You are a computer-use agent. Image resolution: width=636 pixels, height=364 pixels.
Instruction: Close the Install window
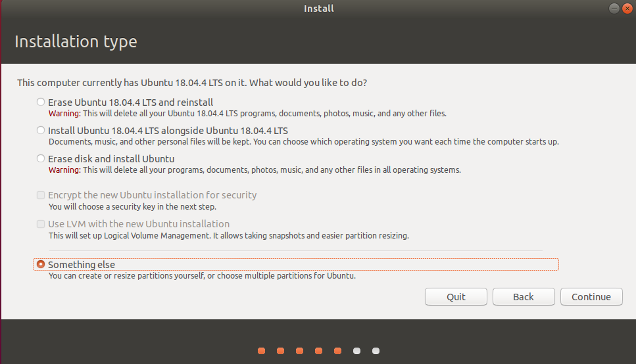[627, 9]
